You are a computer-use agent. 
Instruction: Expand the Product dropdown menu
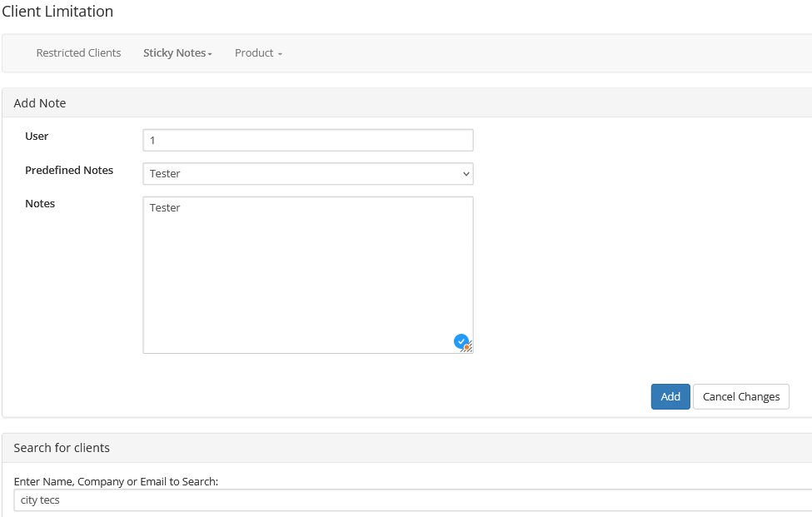pyautogui.click(x=258, y=52)
